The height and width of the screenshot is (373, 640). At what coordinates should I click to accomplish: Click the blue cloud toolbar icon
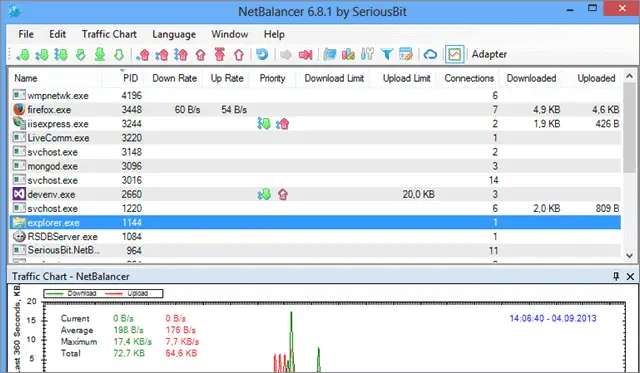[430, 54]
